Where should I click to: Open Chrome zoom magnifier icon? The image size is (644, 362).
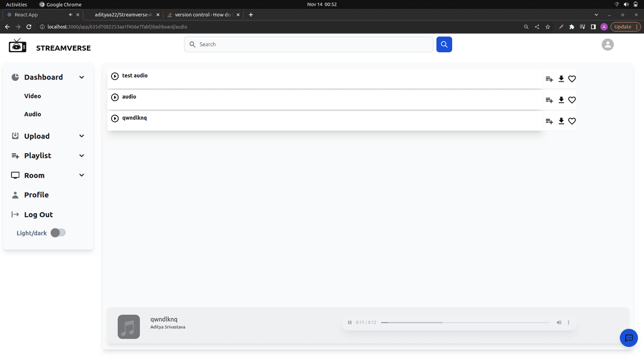pyautogui.click(x=526, y=27)
